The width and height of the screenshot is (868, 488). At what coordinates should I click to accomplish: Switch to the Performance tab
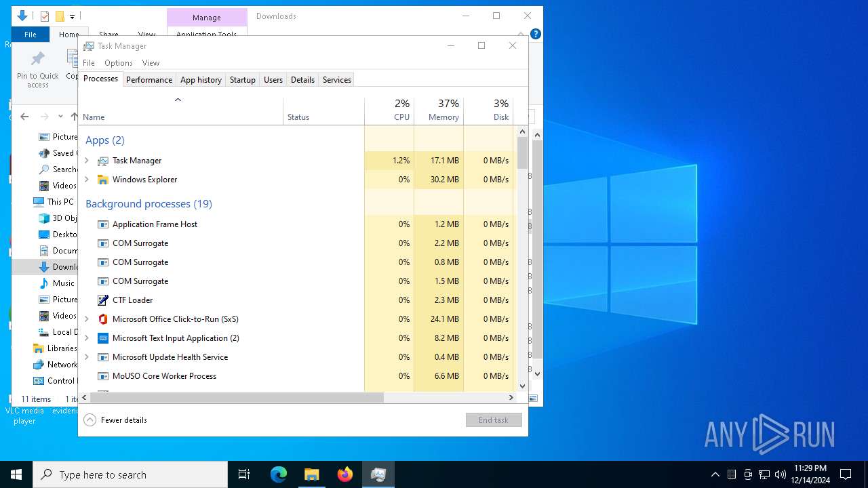pyautogui.click(x=149, y=79)
